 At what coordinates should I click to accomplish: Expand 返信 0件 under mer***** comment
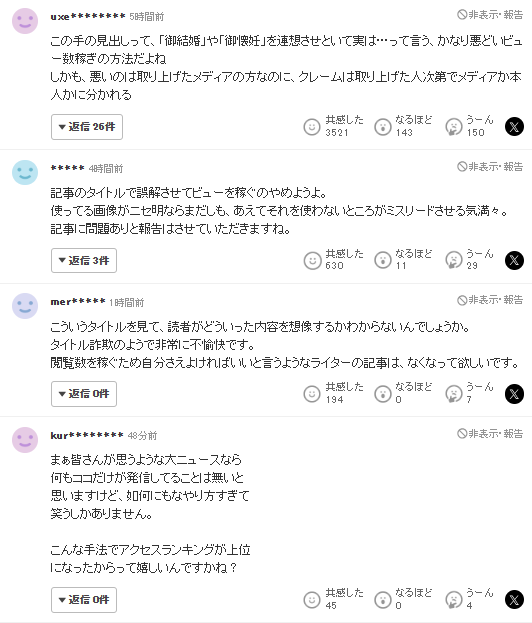[x=84, y=394]
